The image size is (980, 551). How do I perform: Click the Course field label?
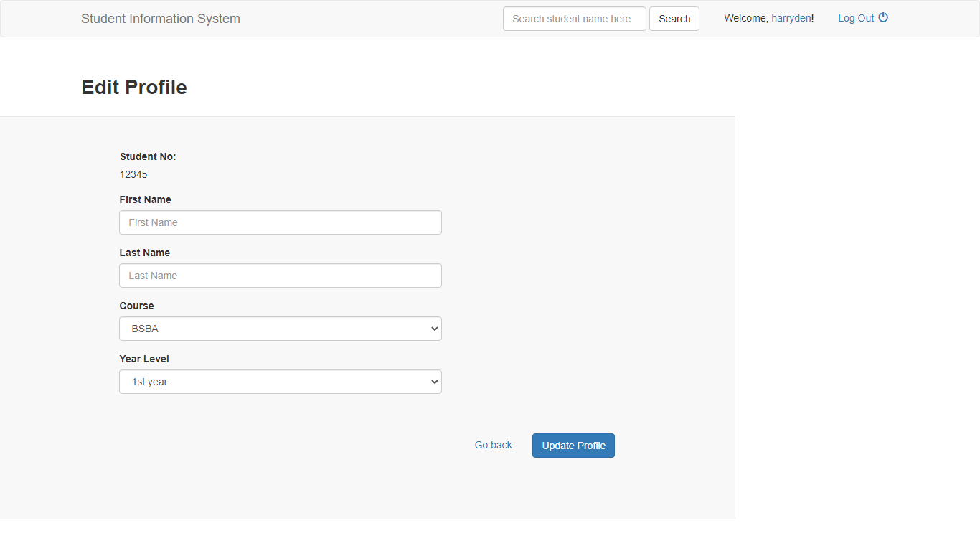pyautogui.click(x=136, y=306)
